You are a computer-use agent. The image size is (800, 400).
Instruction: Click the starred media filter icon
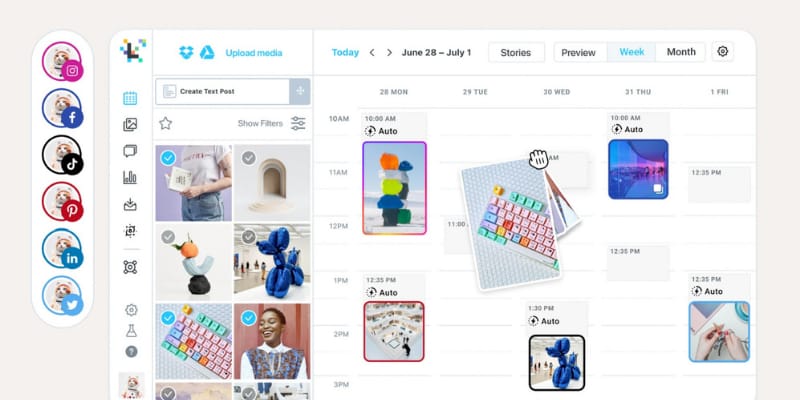[x=165, y=123]
